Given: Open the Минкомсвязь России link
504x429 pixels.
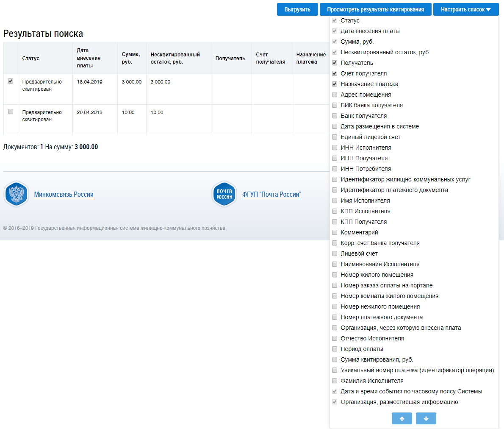Looking at the screenshot, I should 64,195.
